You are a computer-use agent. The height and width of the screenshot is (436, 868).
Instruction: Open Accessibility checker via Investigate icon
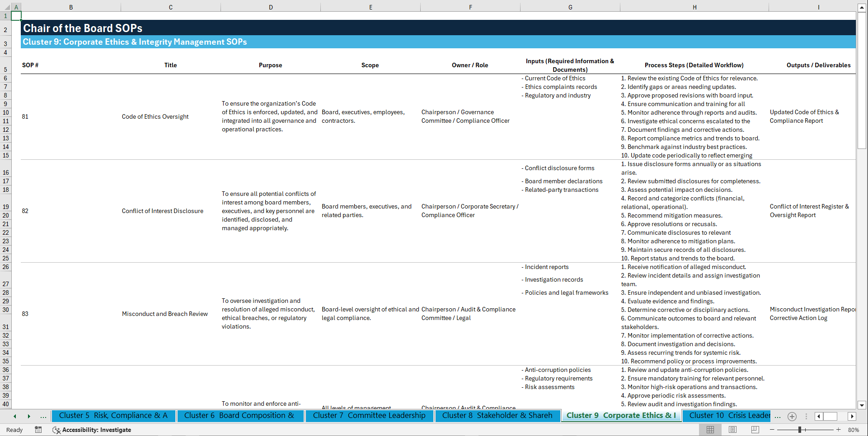pyautogui.click(x=56, y=430)
